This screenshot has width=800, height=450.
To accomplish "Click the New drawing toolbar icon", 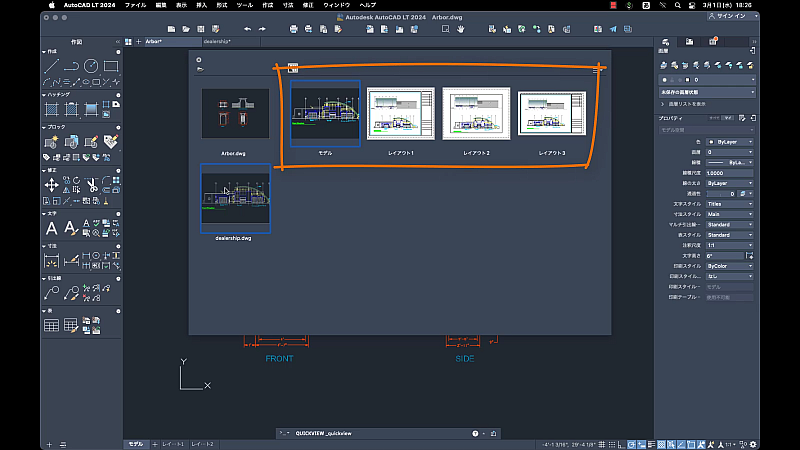I will tap(171, 29).
